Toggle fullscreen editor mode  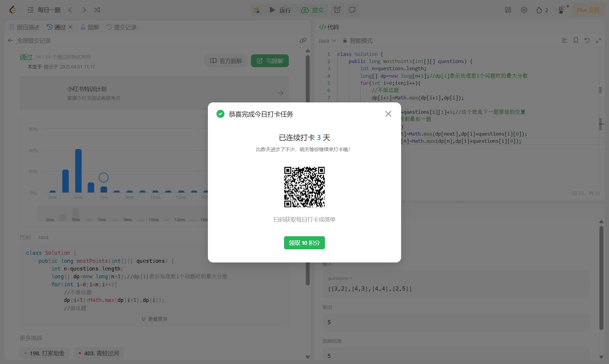pos(599,40)
